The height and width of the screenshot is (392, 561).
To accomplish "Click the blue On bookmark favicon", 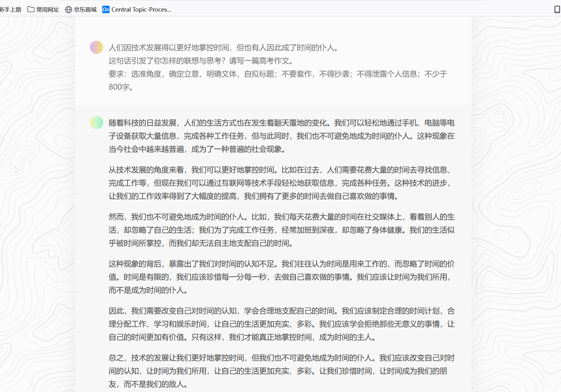I will 106,9.
